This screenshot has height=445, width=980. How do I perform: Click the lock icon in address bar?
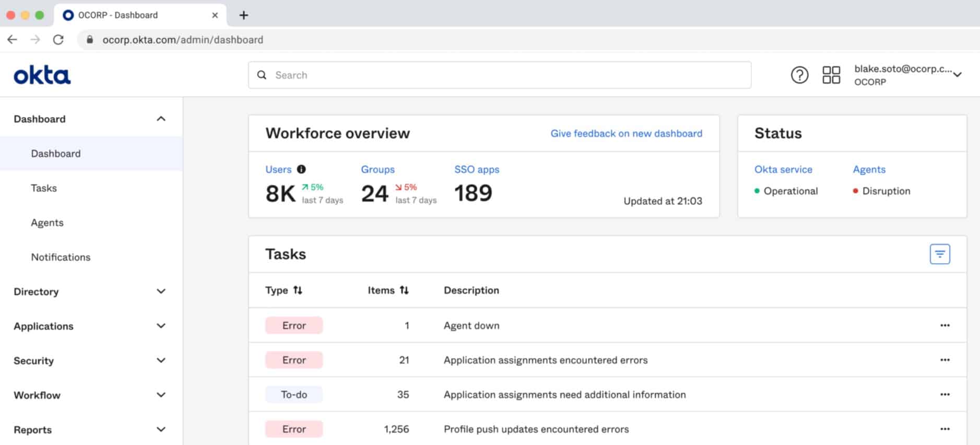[x=90, y=40]
